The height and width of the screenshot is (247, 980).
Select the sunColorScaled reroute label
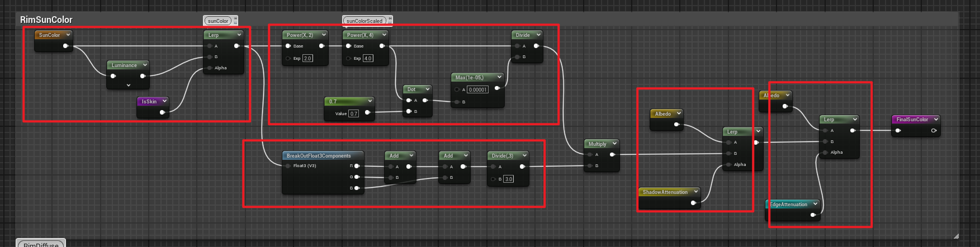point(364,21)
